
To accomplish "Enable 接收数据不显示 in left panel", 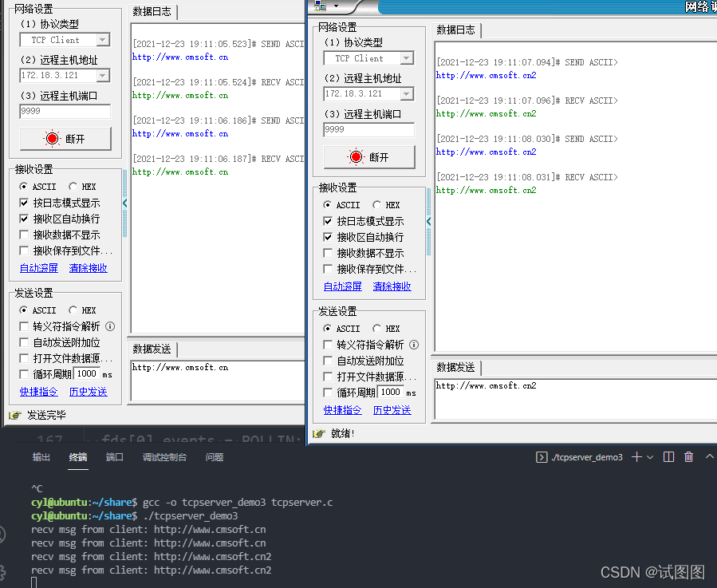I will click(26, 235).
